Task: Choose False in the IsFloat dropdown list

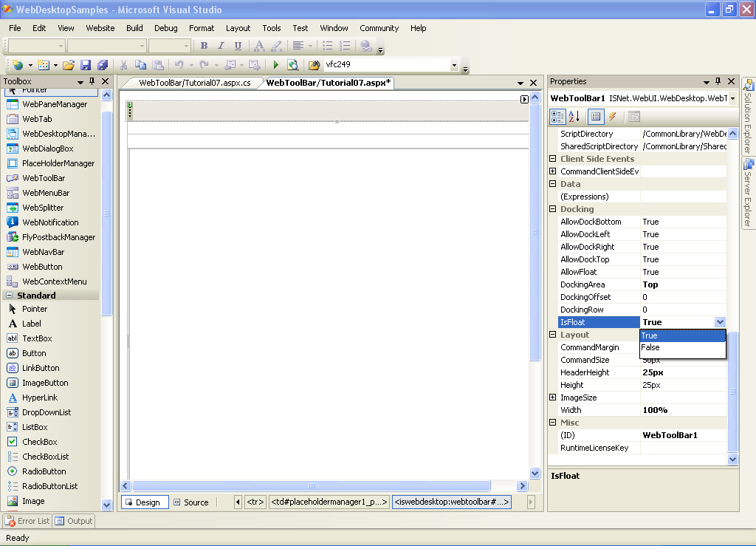Action: click(650, 347)
